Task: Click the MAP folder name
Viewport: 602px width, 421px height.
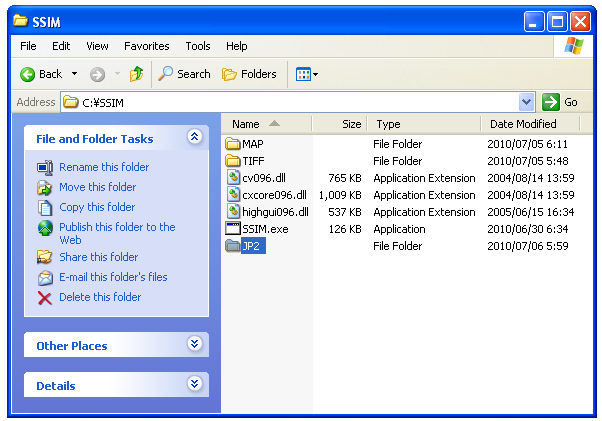Action: [x=253, y=144]
